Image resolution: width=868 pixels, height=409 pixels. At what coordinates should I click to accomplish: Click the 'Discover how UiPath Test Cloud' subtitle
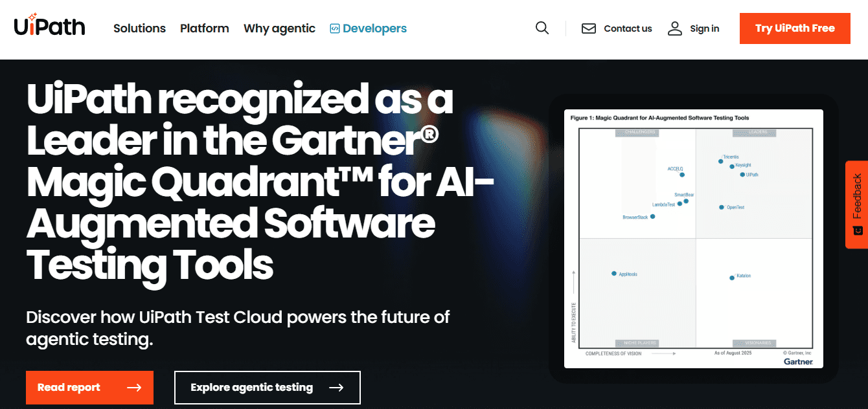pyautogui.click(x=238, y=328)
